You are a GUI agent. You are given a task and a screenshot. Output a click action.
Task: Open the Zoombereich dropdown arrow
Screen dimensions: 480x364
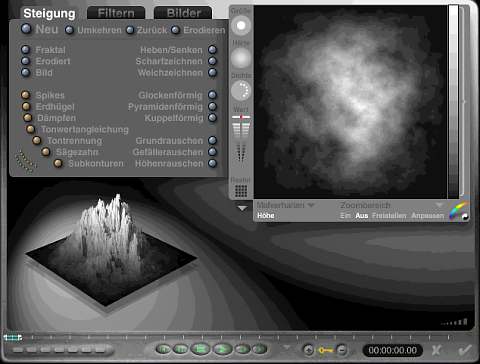coord(439,205)
